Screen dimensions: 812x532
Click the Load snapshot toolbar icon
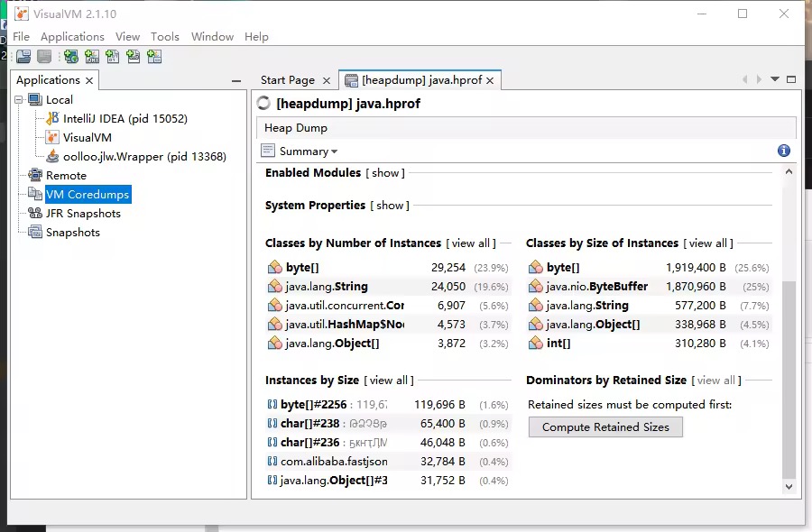(23, 57)
